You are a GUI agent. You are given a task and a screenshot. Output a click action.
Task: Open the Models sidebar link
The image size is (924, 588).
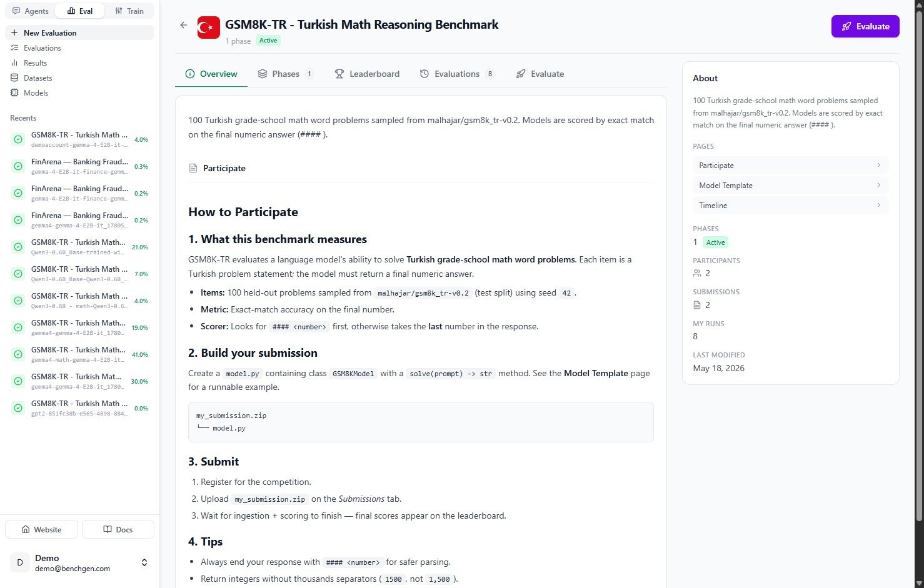(x=79, y=93)
